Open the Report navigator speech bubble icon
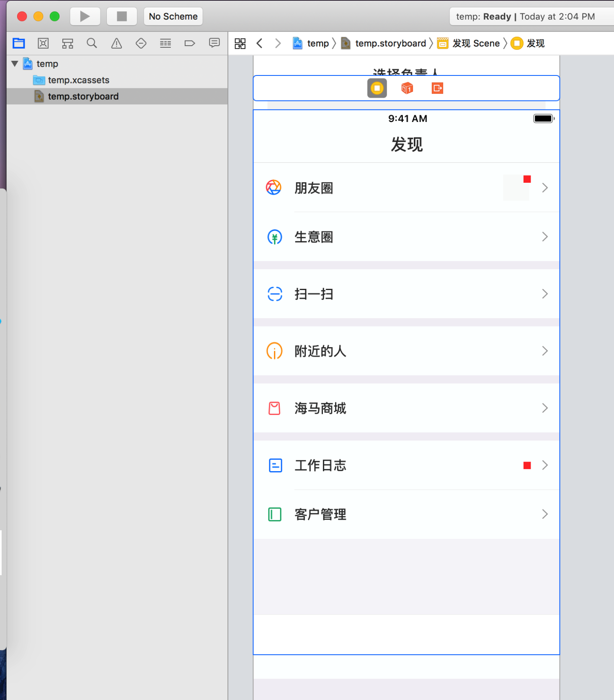This screenshot has width=614, height=700. pos(214,43)
